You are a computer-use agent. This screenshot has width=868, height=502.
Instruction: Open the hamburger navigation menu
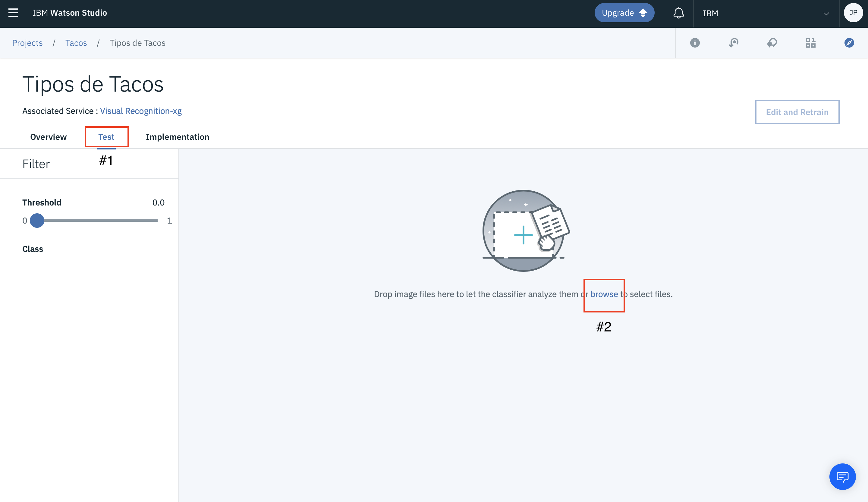coord(13,13)
